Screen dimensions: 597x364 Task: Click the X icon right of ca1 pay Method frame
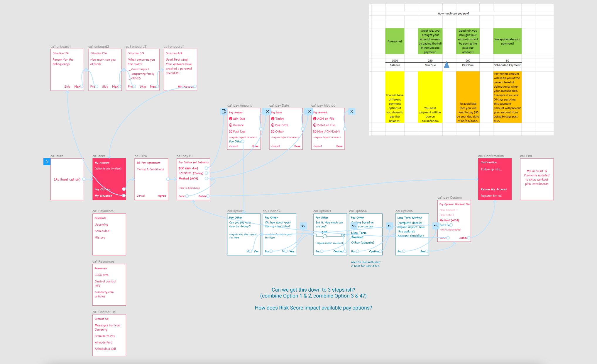tap(352, 111)
